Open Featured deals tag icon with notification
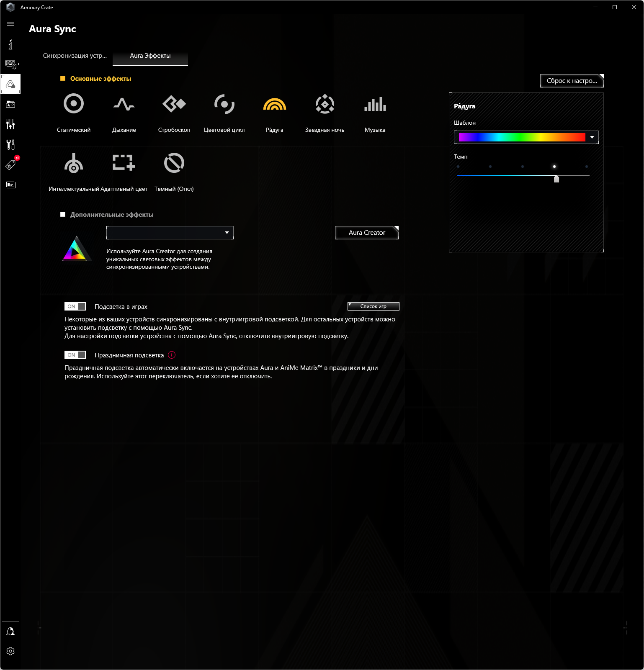The height and width of the screenshot is (670, 644). pos(11,164)
